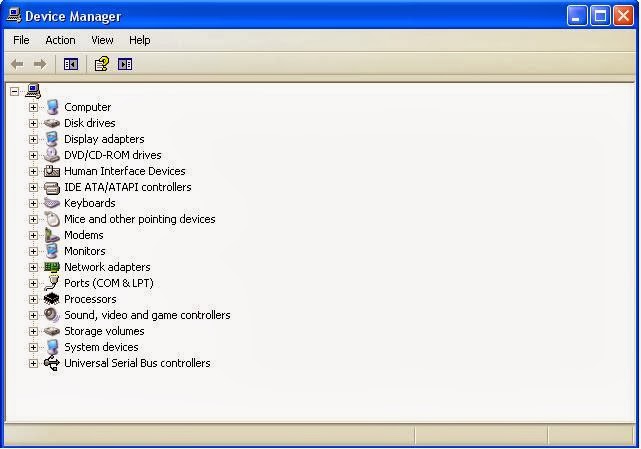Click the Forward arrow toolbar icon
The width and height of the screenshot is (641, 449).
tap(40, 64)
